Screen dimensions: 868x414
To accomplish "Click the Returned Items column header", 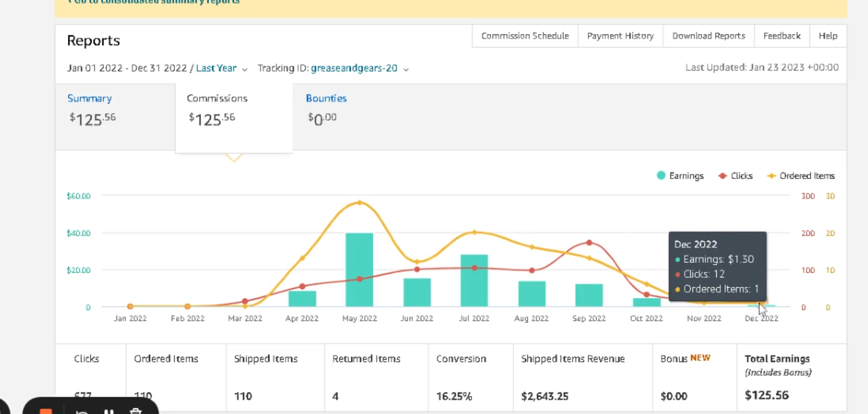I will [366, 359].
